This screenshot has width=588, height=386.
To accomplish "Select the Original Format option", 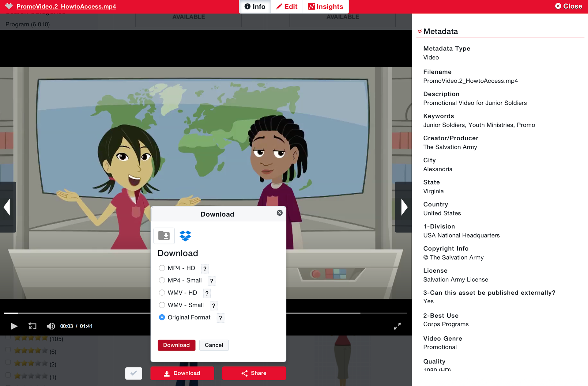I will pyautogui.click(x=162, y=317).
